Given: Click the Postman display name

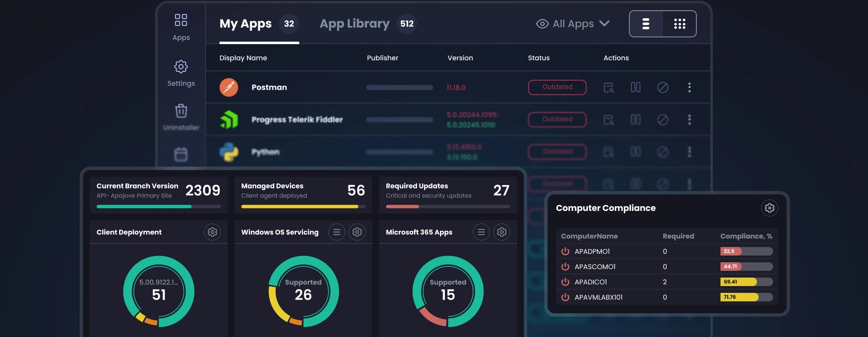Looking at the screenshot, I should coord(269,87).
